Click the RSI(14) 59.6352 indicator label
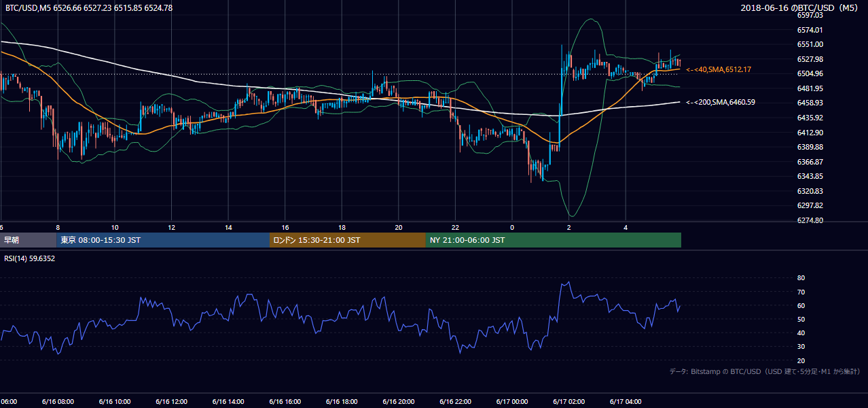 click(30, 258)
